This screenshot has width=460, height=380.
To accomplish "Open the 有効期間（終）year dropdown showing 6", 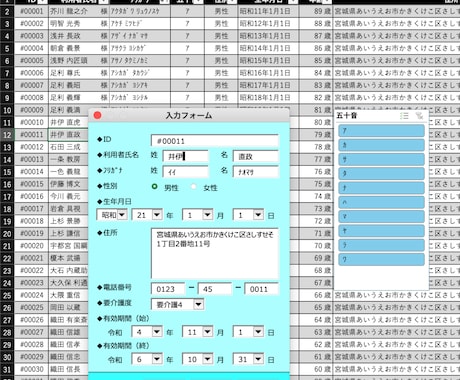I will click(x=157, y=359).
